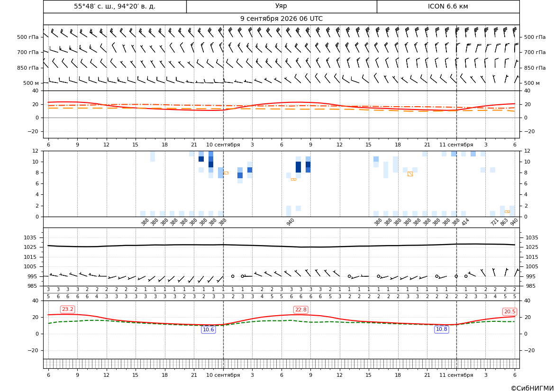Click the first calm-wind circle after 10 сентября

tap(233, 276)
